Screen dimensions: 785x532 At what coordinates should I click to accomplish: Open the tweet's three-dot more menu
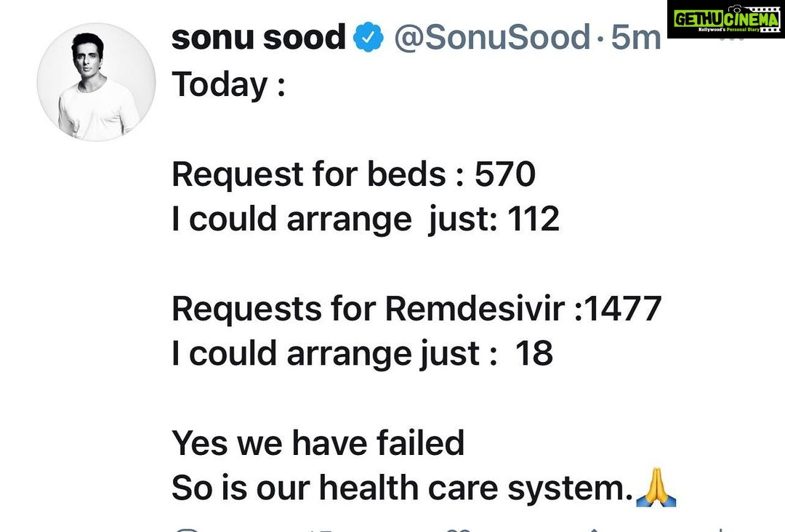731,39
